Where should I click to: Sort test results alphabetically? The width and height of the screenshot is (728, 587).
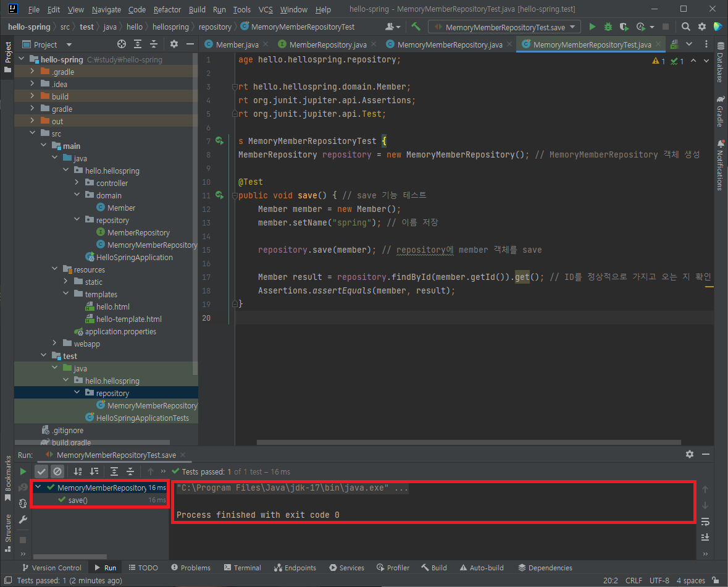[x=78, y=471]
